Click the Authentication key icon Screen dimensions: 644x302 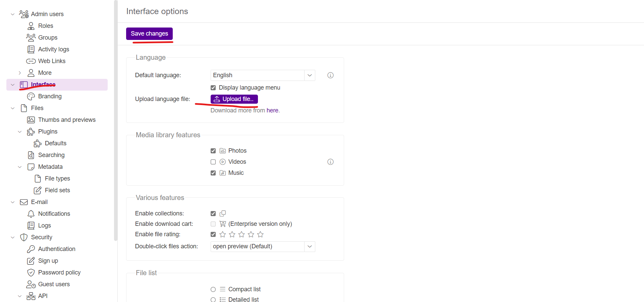click(31, 249)
